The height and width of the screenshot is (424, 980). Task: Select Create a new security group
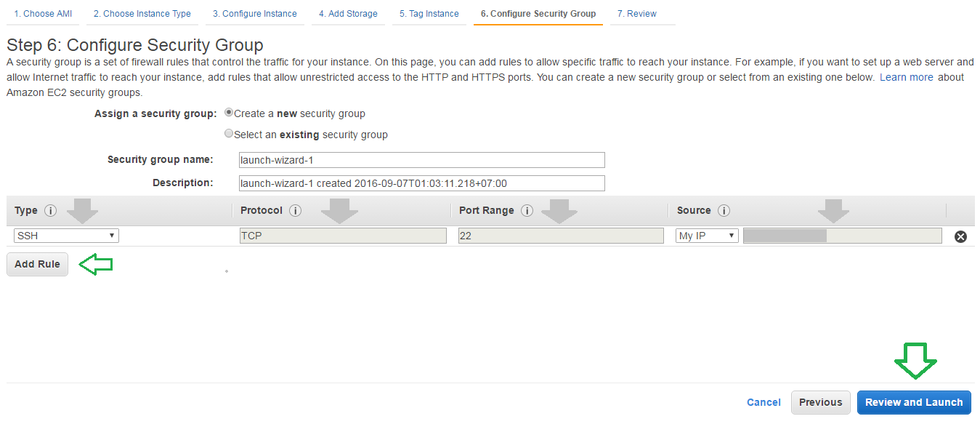point(229,113)
